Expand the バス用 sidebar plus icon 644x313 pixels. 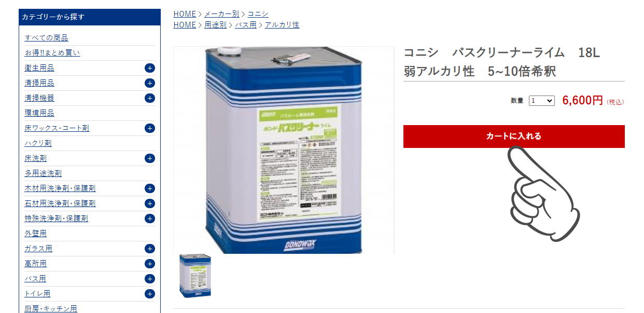click(x=150, y=279)
